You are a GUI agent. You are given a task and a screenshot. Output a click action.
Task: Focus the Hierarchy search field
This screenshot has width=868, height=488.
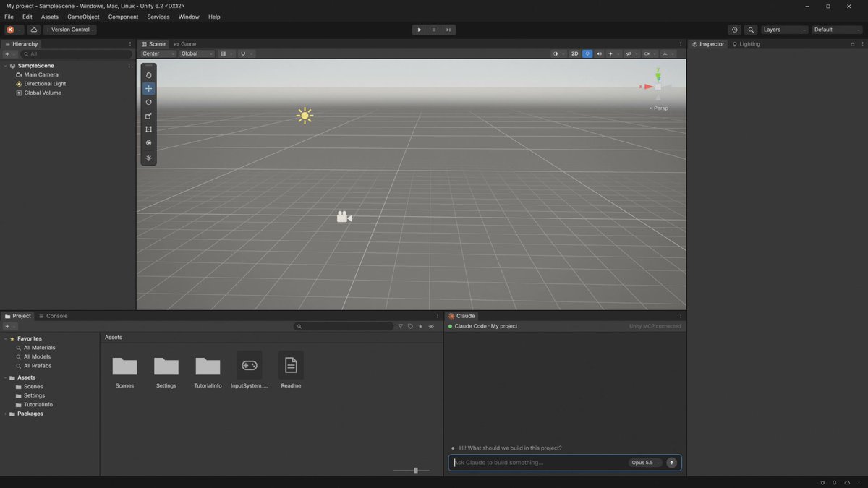(x=77, y=54)
